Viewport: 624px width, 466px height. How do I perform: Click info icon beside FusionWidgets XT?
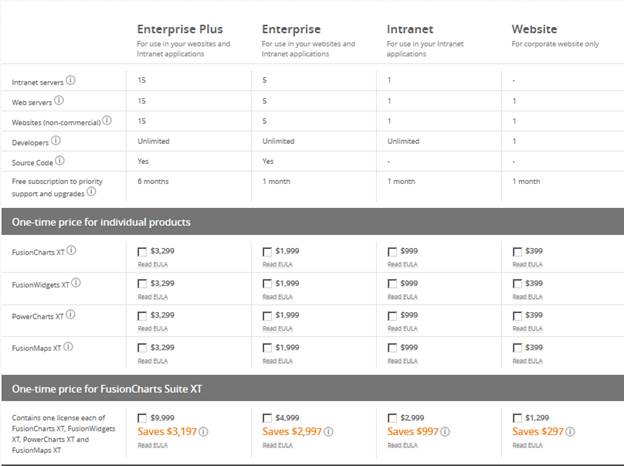[76, 283]
